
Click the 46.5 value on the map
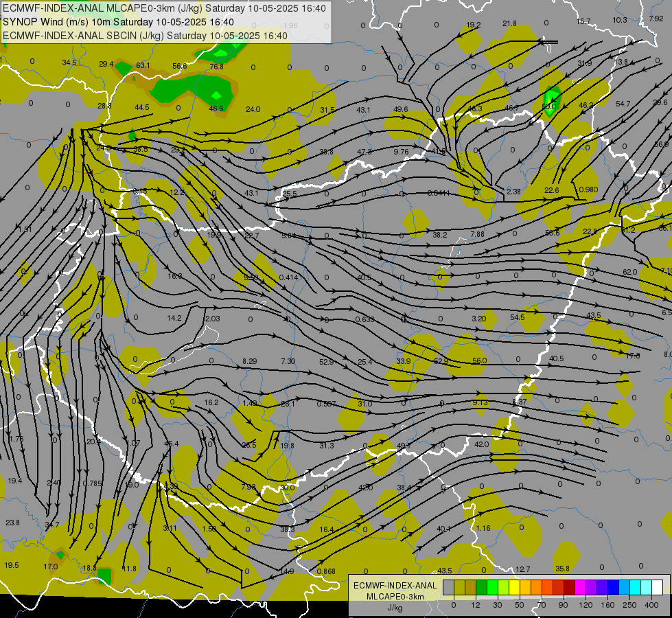pyautogui.click(x=216, y=108)
